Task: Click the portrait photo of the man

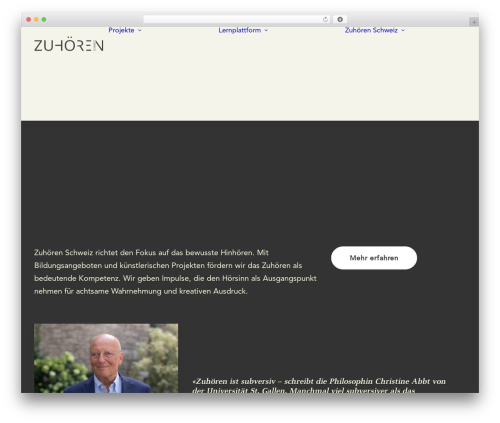Action: 106,358
